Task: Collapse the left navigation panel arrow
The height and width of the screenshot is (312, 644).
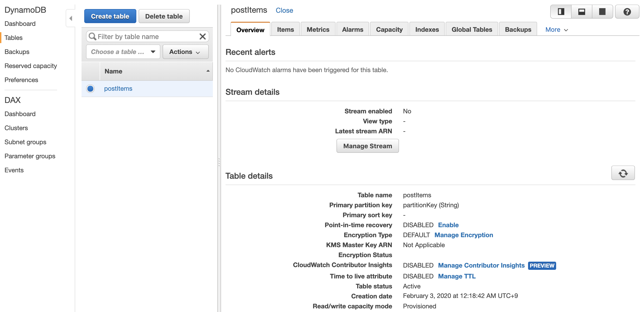Action: (71, 18)
